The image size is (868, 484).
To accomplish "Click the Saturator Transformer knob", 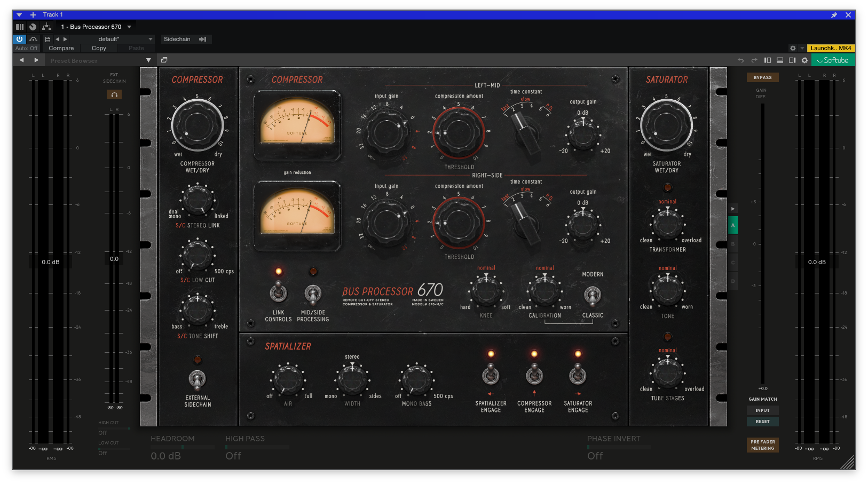I will tap(667, 224).
